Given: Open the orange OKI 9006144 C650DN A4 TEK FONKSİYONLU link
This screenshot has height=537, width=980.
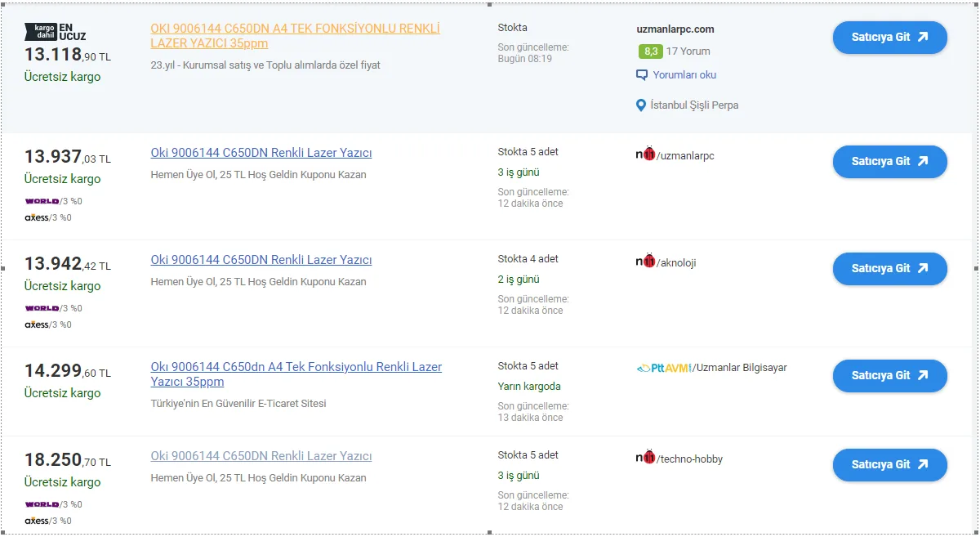Looking at the screenshot, I should coord(296,36).
